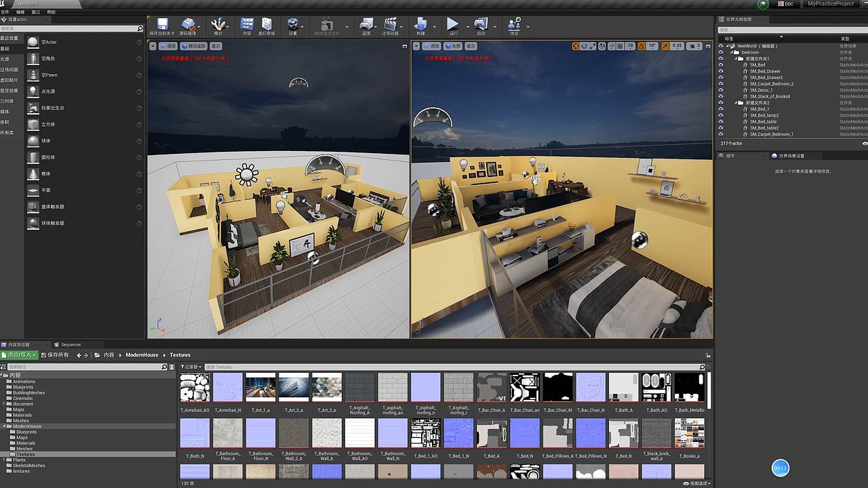Open the Filters (过滤器) dropdown in content browser
The height and width of the screenshot is (488, 868).
(x=191, y=367)
